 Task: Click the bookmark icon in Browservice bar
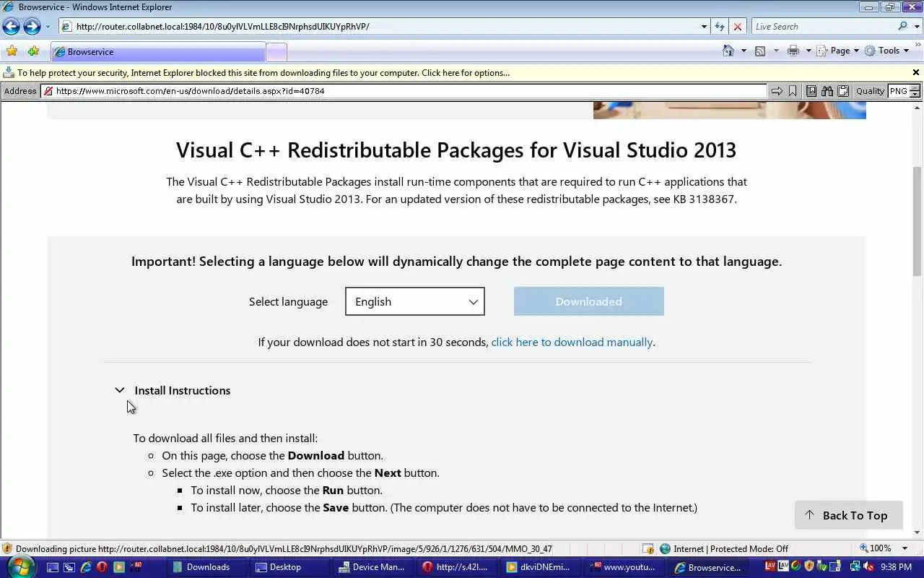(793, 91)
